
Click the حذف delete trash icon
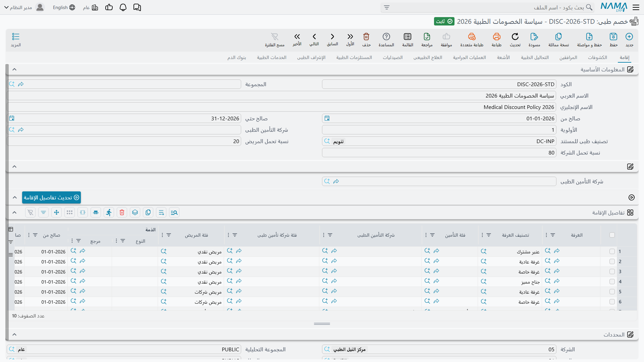pos(366,37)
